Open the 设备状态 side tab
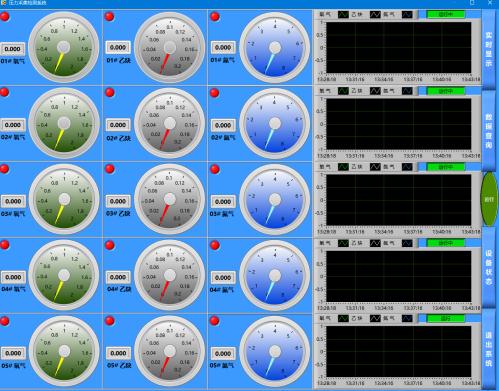 click(x=488, y=267)
